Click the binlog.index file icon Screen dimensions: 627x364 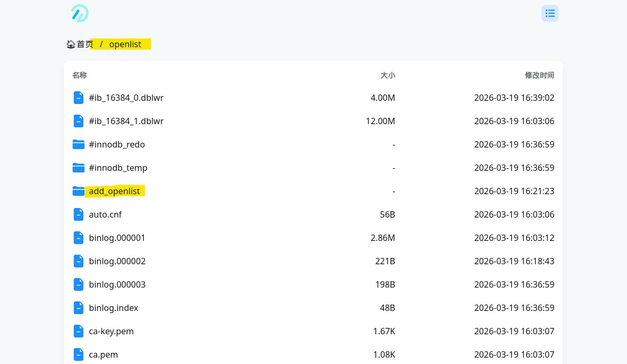click(79, 308)
